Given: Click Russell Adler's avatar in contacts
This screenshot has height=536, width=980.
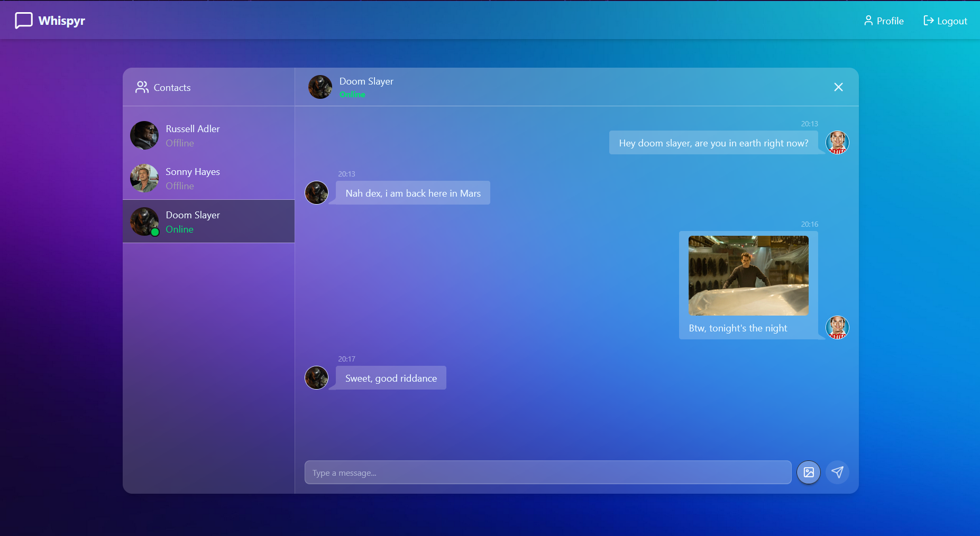Looking at the screenshot, I should 144,135.
